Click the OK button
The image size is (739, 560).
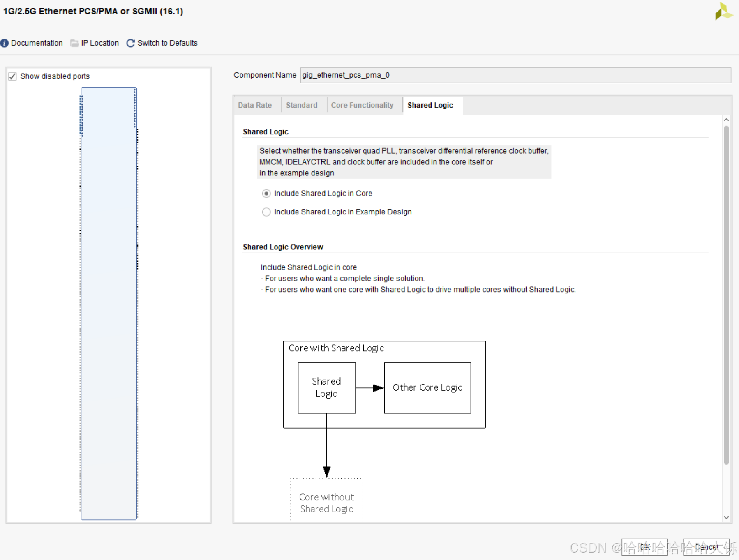pyautogui.click(x=644, y=547)
